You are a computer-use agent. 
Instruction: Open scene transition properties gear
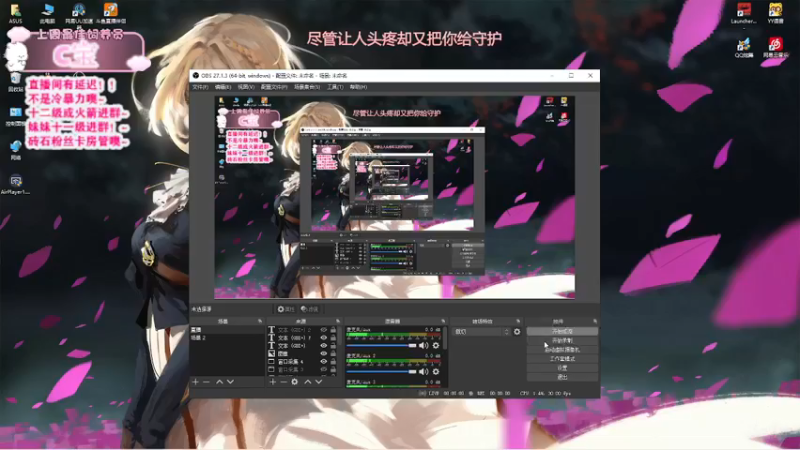pyautogui.click(x=517, y=332)
